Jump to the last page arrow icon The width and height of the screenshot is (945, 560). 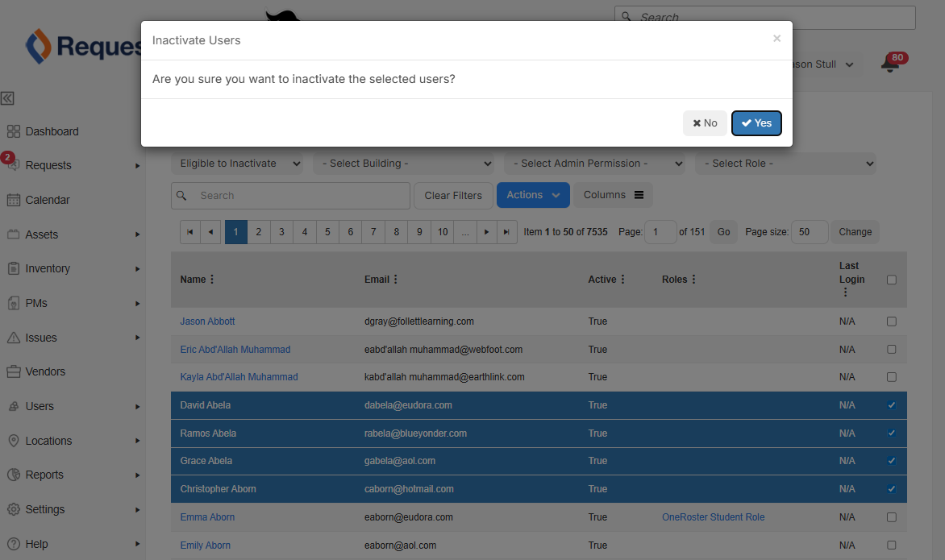(506, 232)
